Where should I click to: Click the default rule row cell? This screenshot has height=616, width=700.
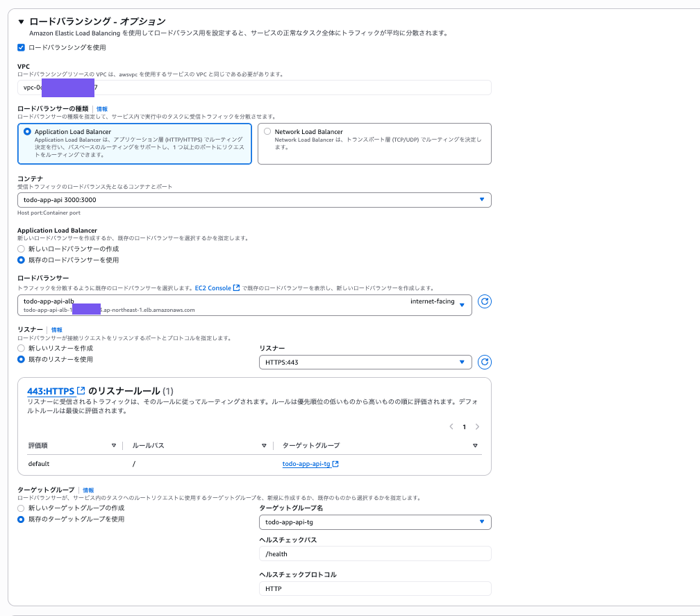[39, 464]
